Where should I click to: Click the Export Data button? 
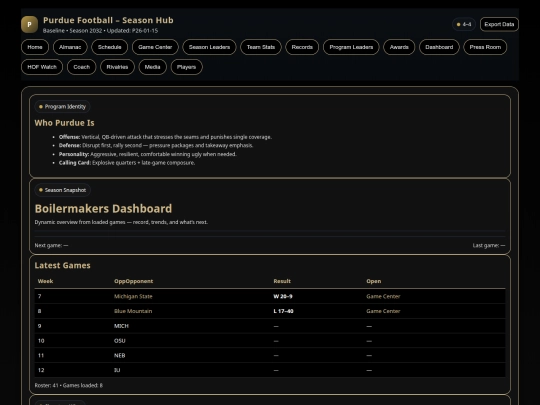coord(499,24)
